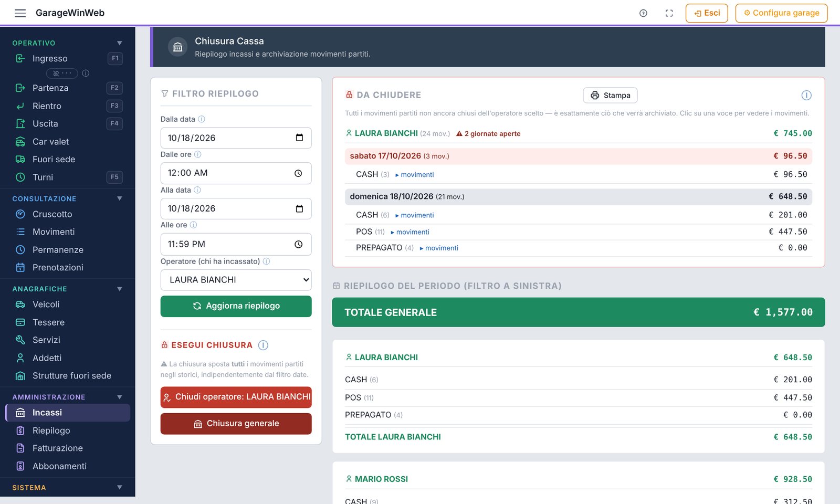Screen dimensions: 840x504
Task: Expand movimenti for POS (11)
Action: (410, 232)
